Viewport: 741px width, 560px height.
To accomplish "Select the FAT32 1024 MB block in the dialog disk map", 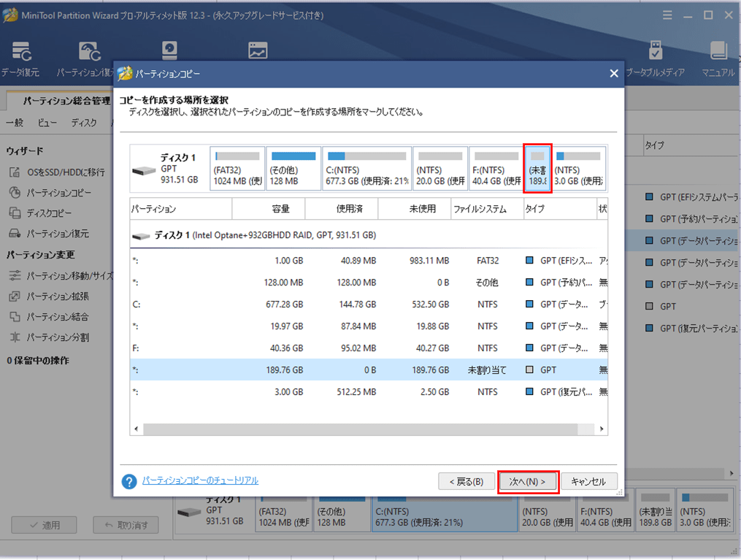I will point(237,168).
